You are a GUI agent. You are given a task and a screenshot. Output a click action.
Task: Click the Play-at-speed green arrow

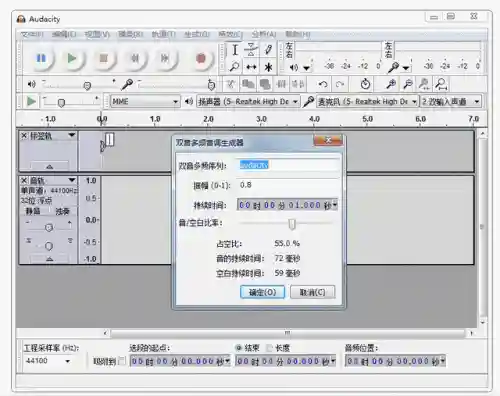point(31,101)
